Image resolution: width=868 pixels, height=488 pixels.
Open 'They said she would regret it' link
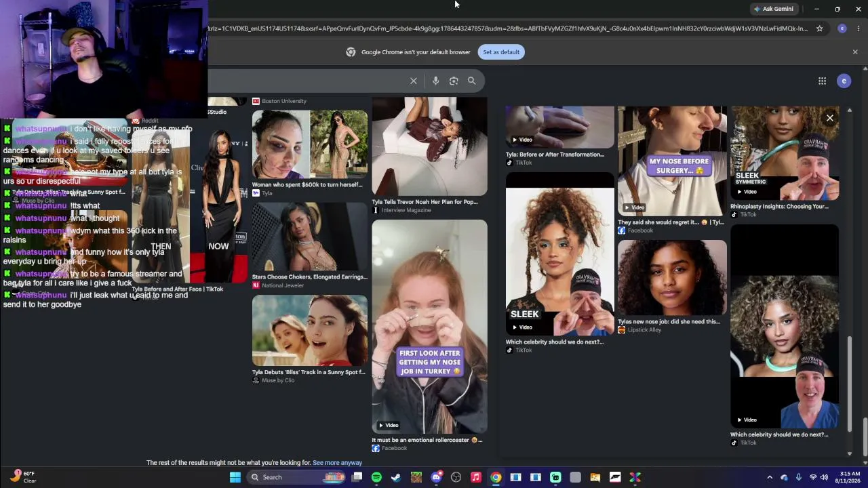[671, 222]
